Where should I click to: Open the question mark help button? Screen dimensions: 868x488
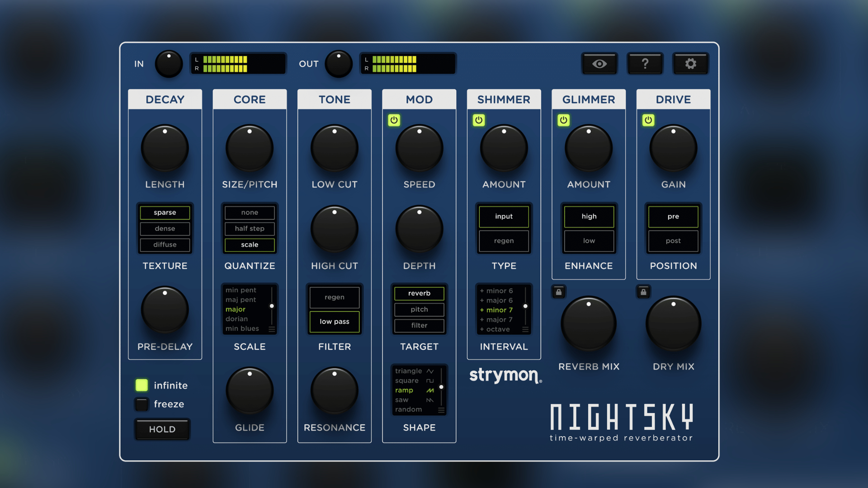[x=645, y=64]
